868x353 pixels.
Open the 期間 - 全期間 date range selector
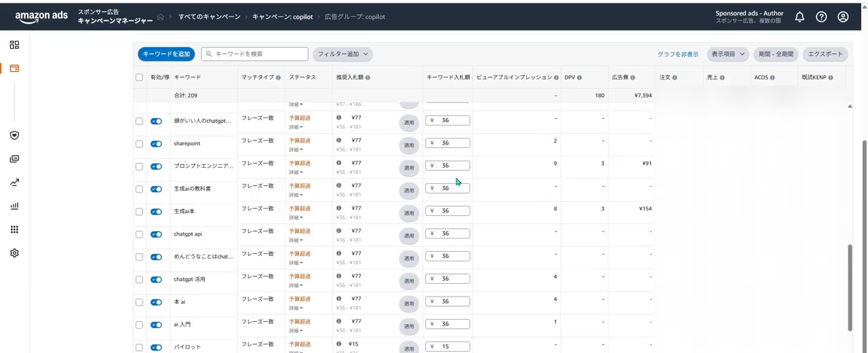pyautogui.click(x=776, y=54)
